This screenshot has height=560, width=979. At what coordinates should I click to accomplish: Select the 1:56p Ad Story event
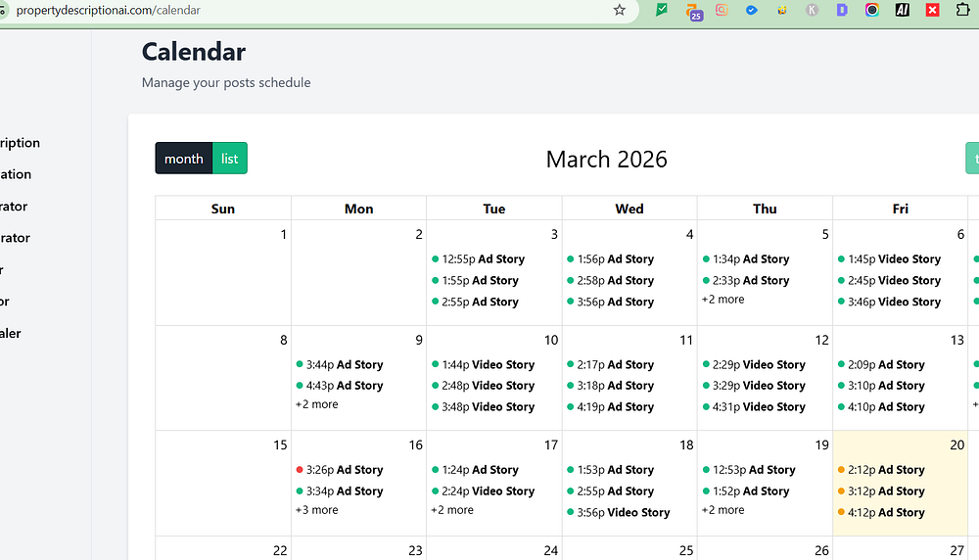pos(611,258)
